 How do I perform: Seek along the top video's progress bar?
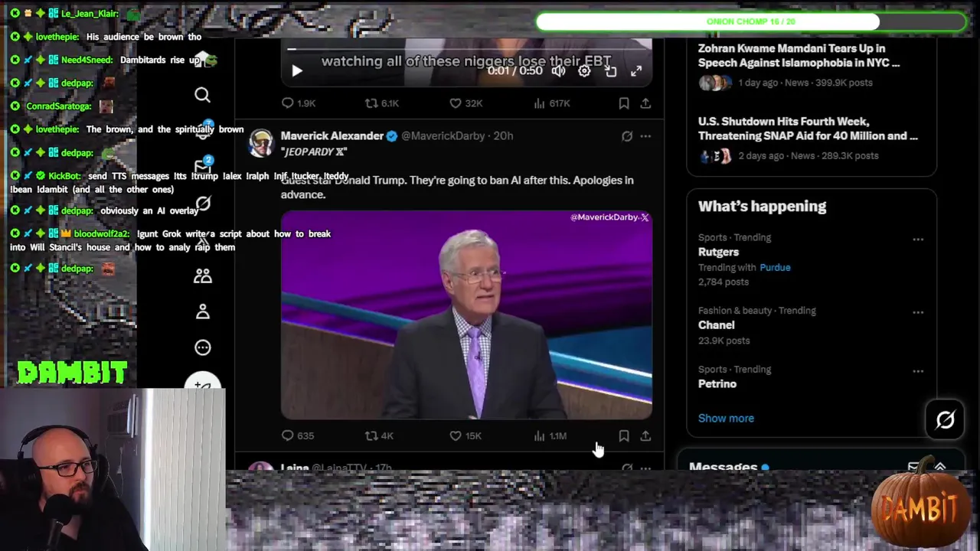tap(466, 49)
